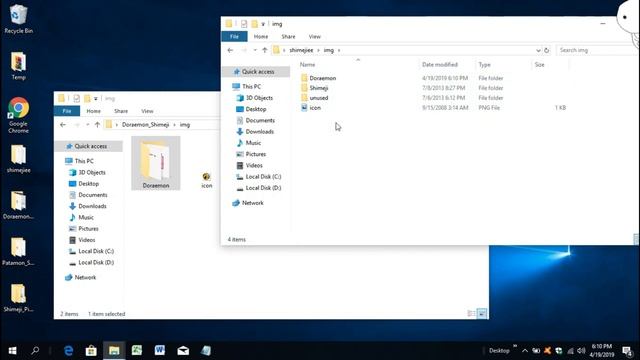Screen dimensions: 640x360
Task: Open File Explorer from taskbar
Action: (x=114, y=351)
